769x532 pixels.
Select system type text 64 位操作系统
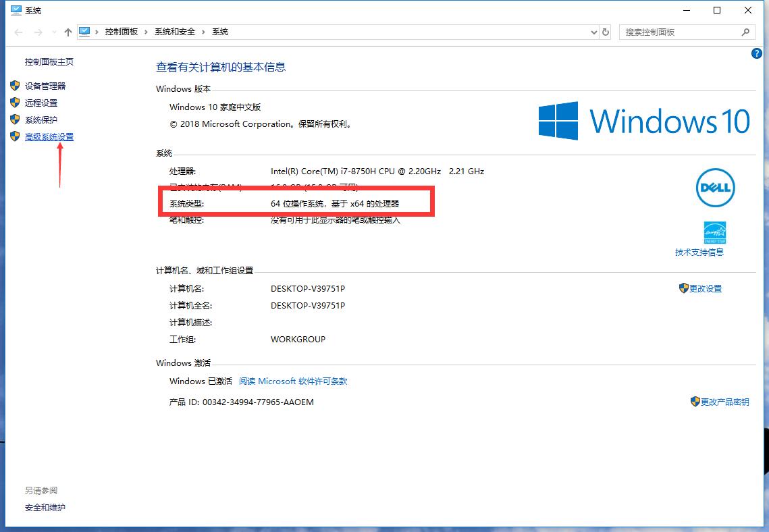(x=335, y=203)
